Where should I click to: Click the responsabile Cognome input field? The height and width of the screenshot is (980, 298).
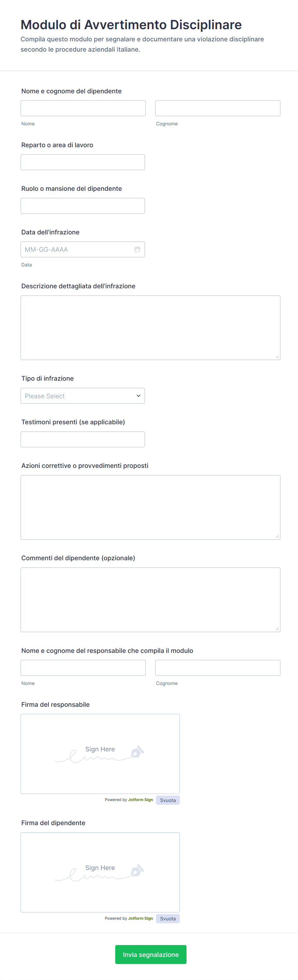(218, 668)
